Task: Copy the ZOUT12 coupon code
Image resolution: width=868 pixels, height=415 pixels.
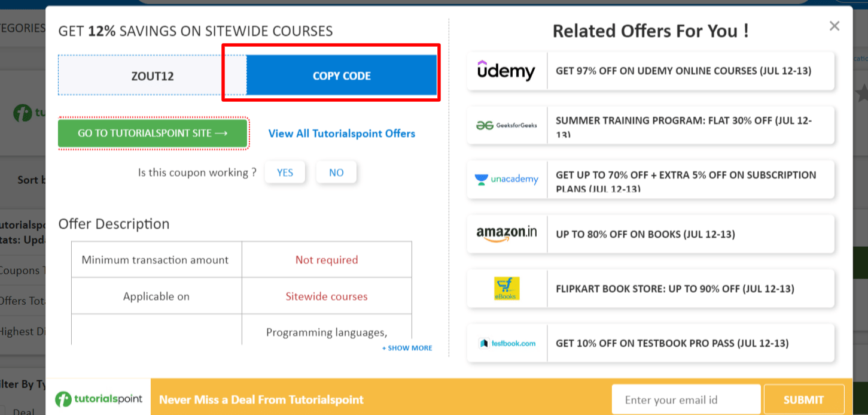Action: (x=342, y=75)
